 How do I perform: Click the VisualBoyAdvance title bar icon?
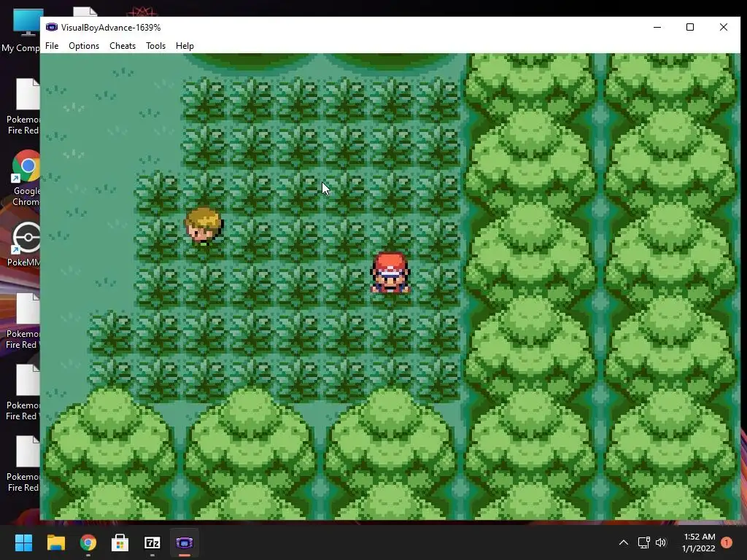coord(52,27)
